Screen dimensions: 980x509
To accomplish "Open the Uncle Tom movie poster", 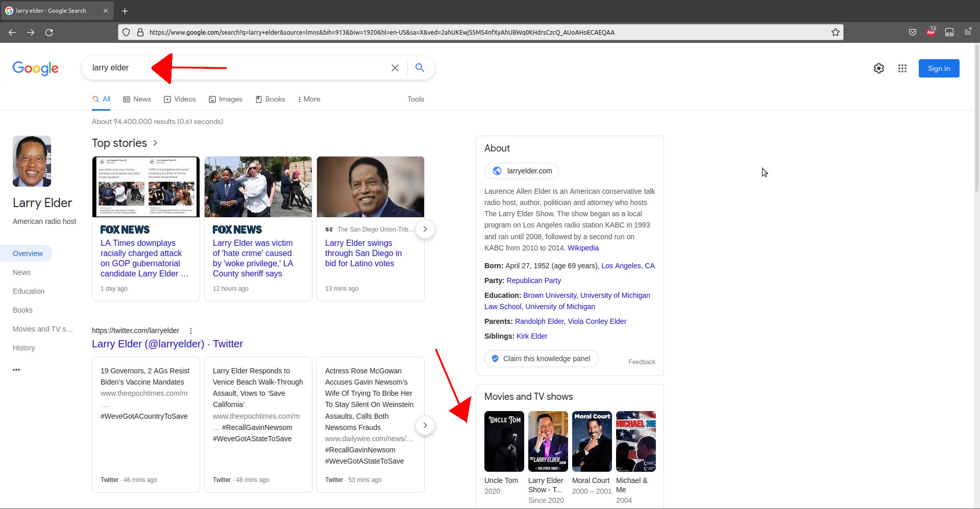I will (504, 441).
